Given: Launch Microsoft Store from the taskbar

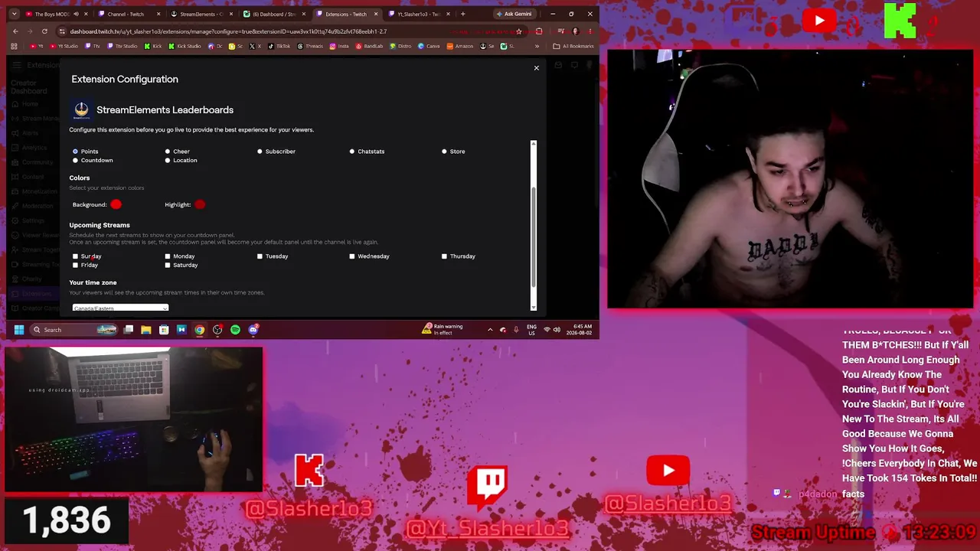Looking at the screenshot, I should (x=164, y=330).
